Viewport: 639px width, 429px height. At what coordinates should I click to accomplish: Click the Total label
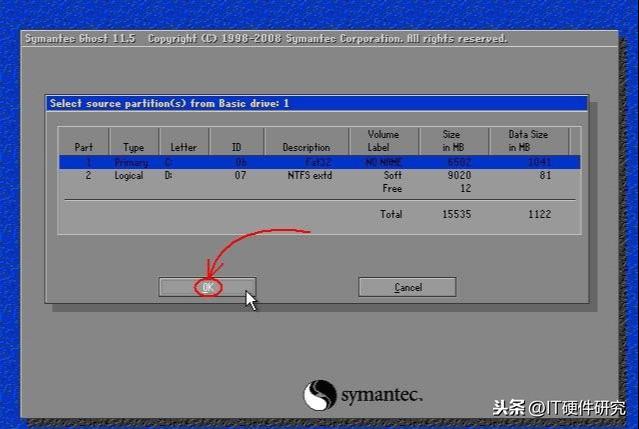391,214
